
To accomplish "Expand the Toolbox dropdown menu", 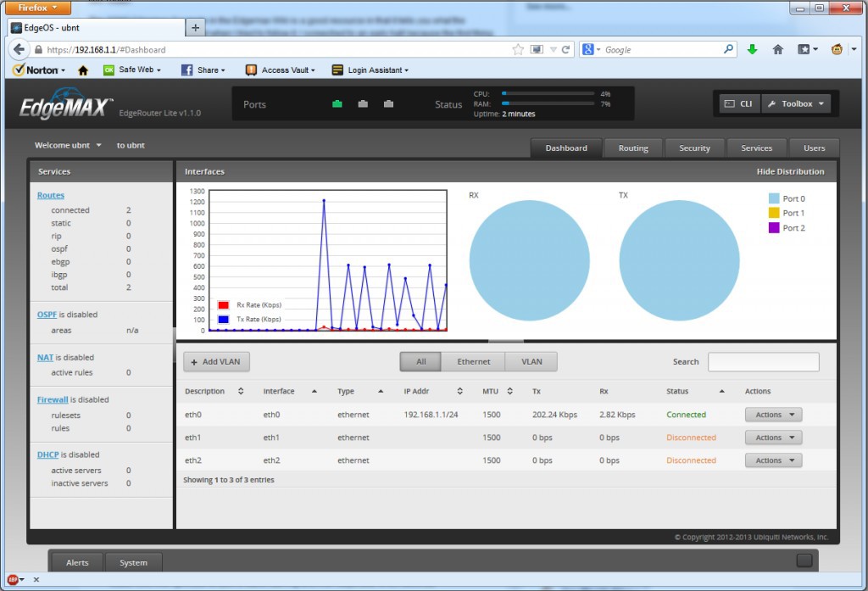I will point(796,104).
